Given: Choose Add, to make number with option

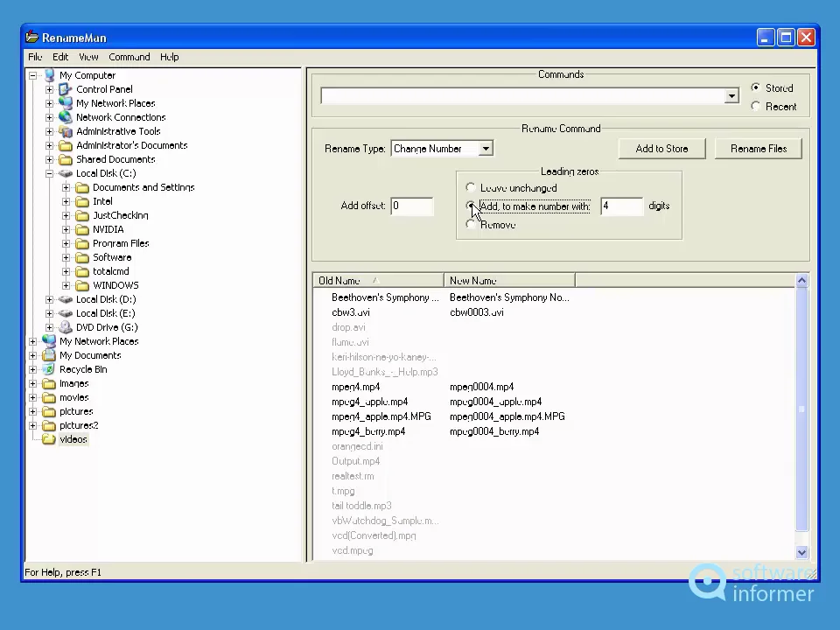Looking at the screenshot, I should [471, 206].
